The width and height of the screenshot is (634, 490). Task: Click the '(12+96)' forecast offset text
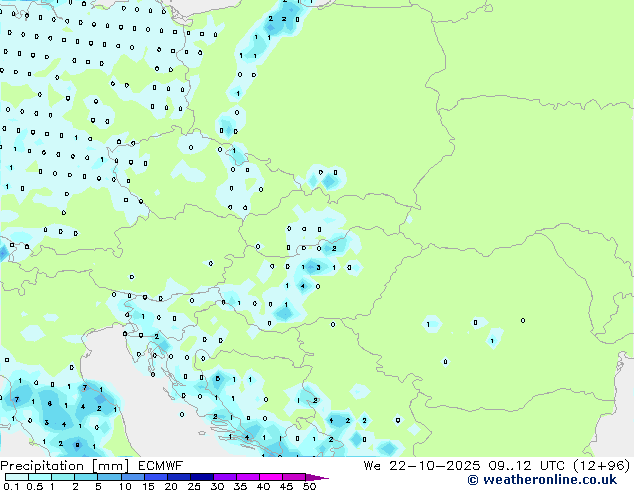point(602,466)
